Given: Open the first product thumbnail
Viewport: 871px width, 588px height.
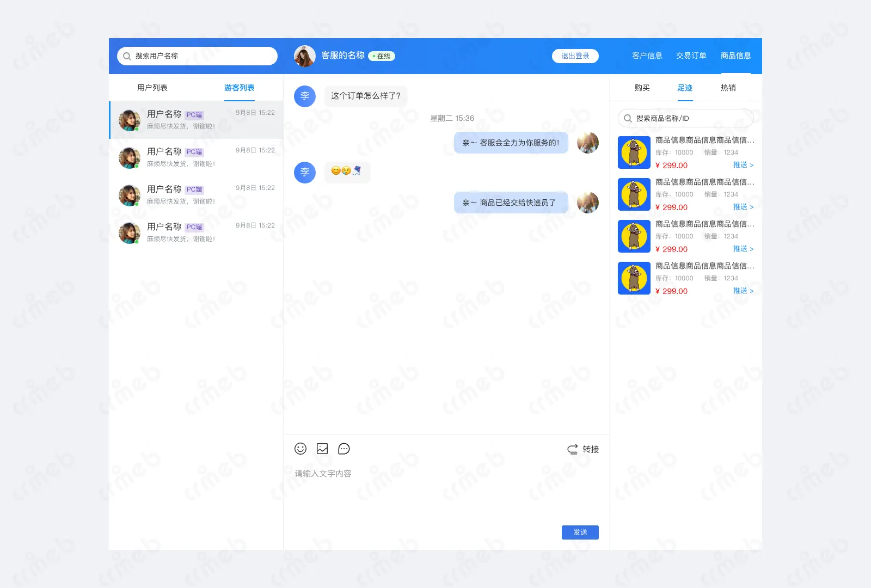Looking at the screenshot, I should (634, 152).
